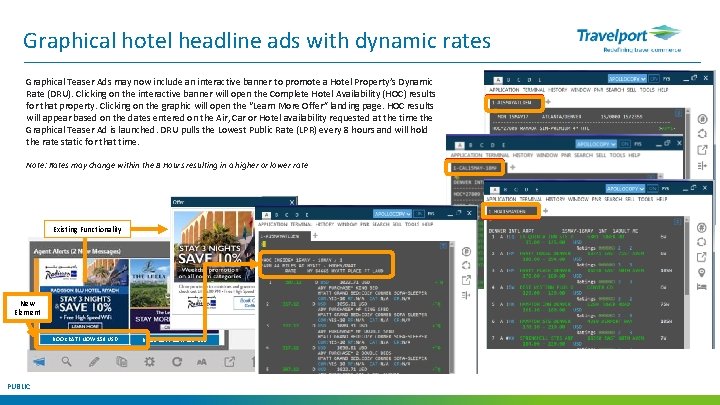Click PF5 button in hotel list window
Screen dimensions: 720x405
coord(665,188)
